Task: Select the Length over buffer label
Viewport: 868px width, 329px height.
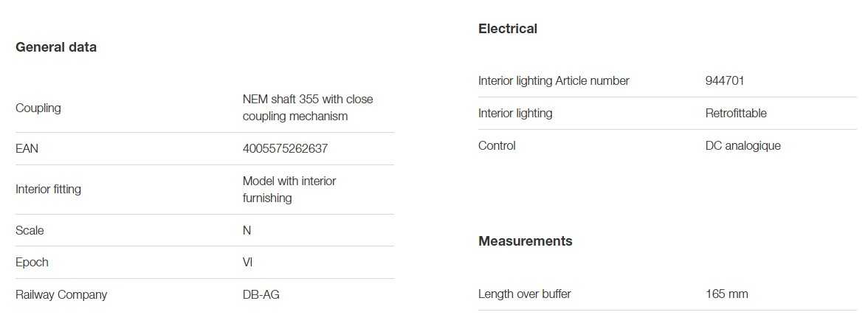Action: (x=524, y=294)
